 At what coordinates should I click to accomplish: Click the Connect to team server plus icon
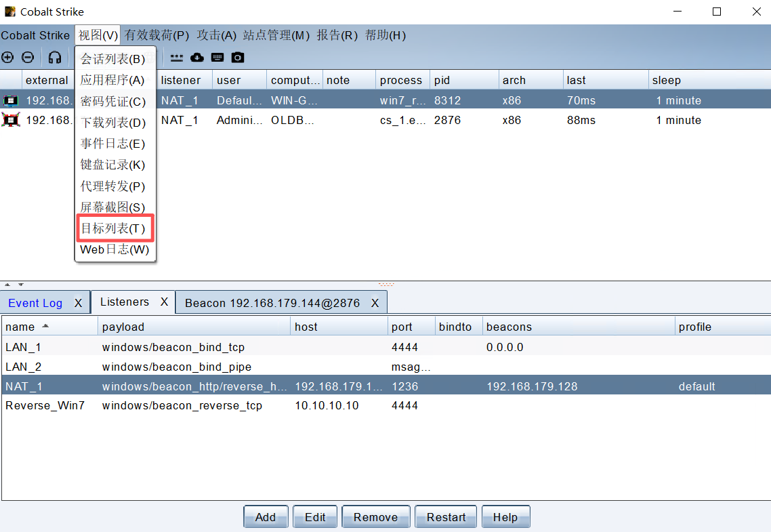pos(7,58)
